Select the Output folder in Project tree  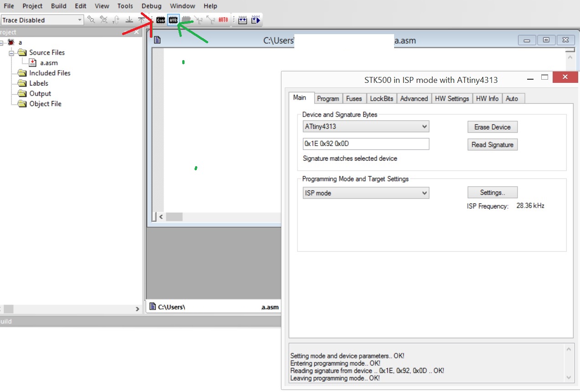[41, 93]
